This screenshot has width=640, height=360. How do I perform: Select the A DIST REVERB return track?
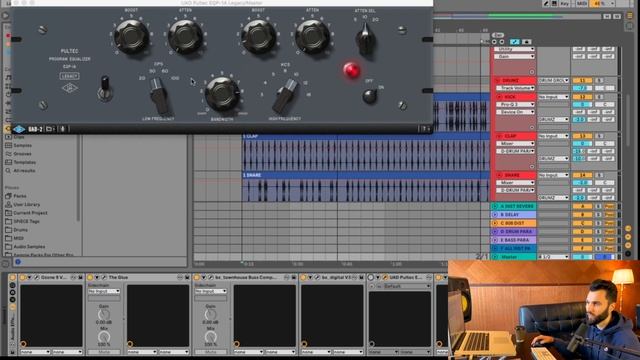[517, 206]
